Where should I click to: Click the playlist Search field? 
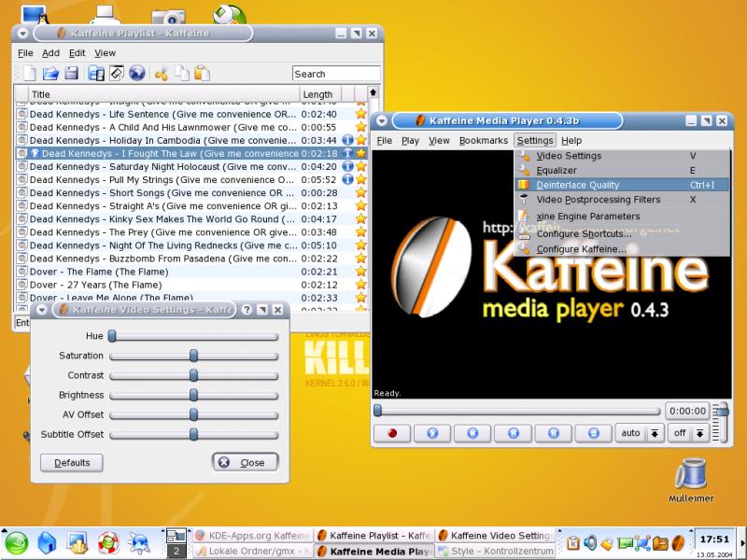[x=336, y=74]
